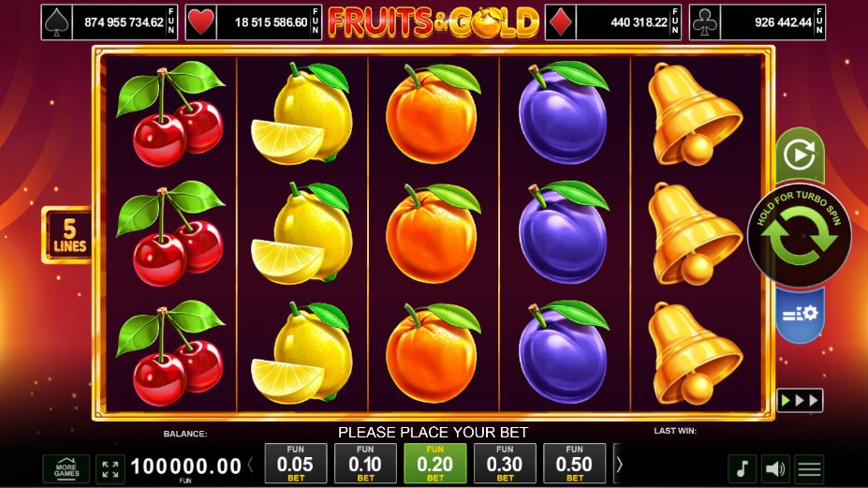Click the green turbo spin button

coord(800,235)
